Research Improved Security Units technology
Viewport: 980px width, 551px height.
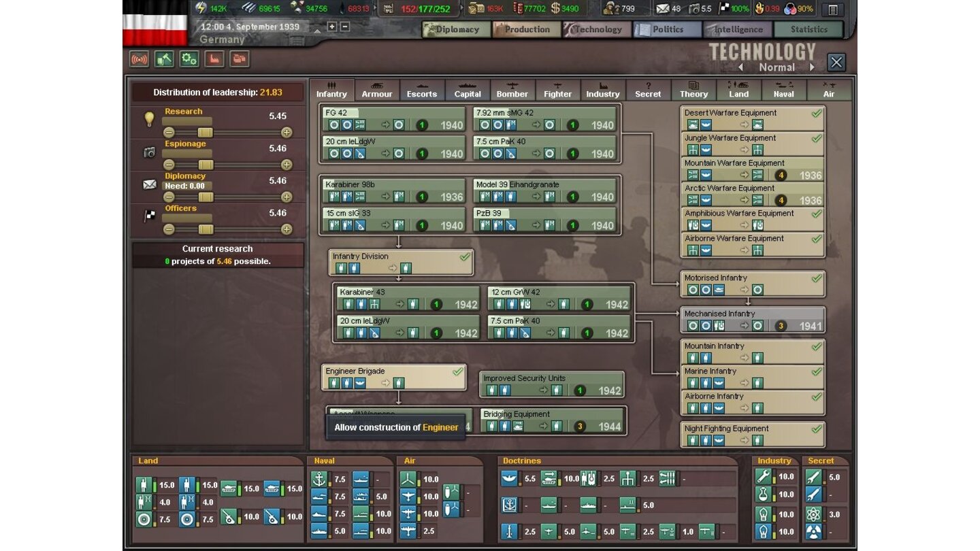(552, 384)
